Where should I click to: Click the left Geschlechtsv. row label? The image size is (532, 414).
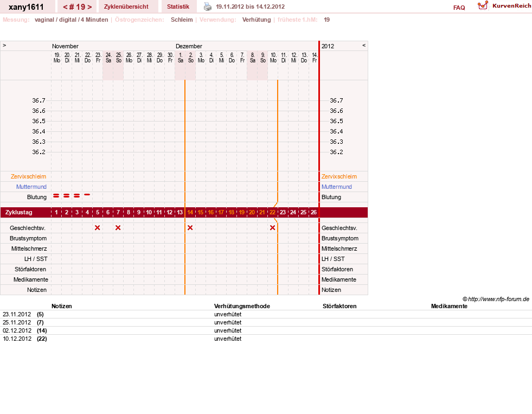coord(28,228)
